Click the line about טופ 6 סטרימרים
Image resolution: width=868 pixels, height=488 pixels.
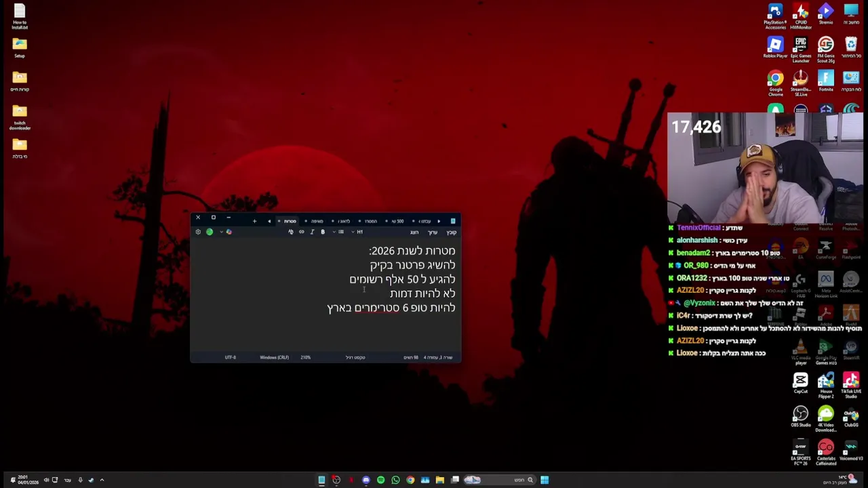(x=391, y=308)
